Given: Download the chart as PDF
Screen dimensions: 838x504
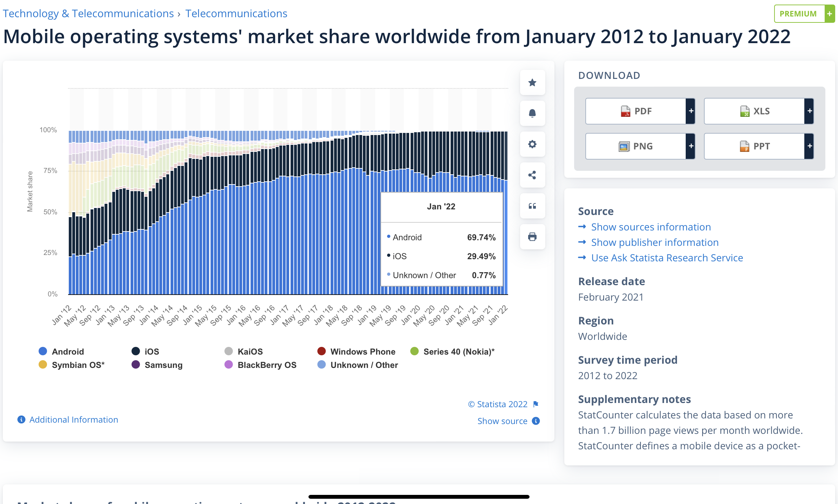Looking at the screenshot, I should tap(636, 111).
